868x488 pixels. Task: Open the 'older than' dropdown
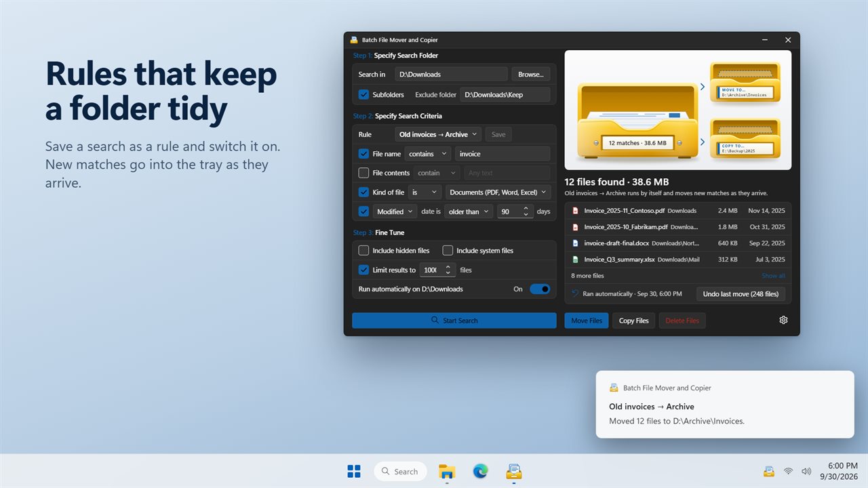pos(469,211)
